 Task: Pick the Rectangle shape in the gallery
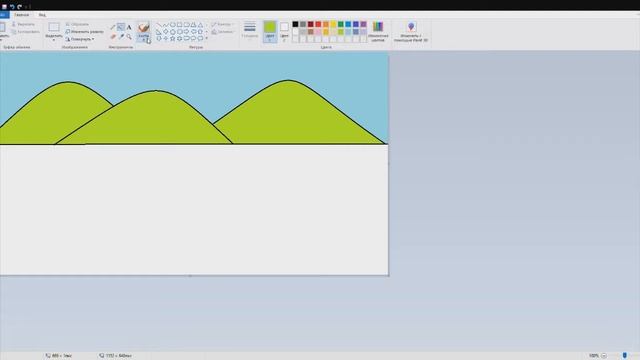[180, 24]
